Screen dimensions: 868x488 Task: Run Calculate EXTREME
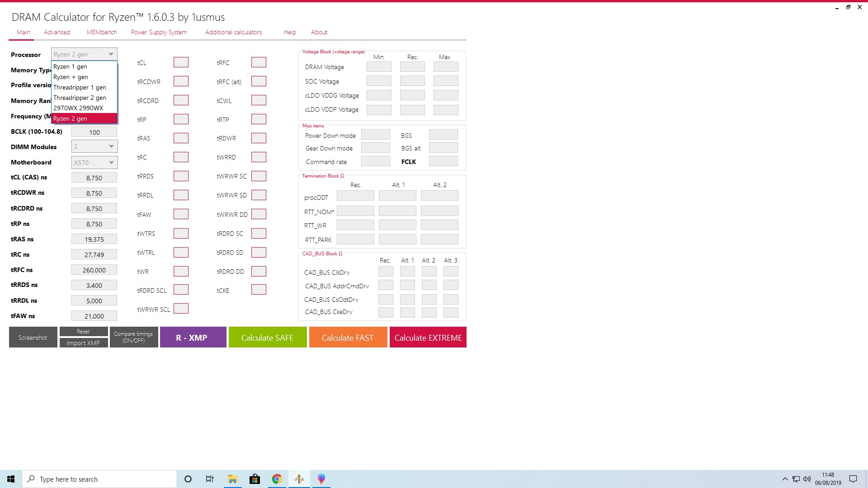[428, 337]
